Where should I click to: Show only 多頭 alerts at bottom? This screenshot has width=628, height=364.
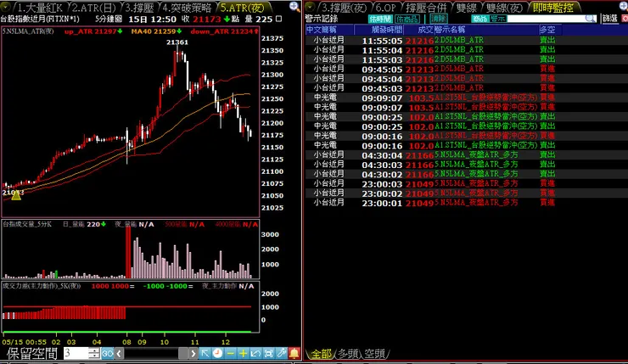[x=348, y=354]
